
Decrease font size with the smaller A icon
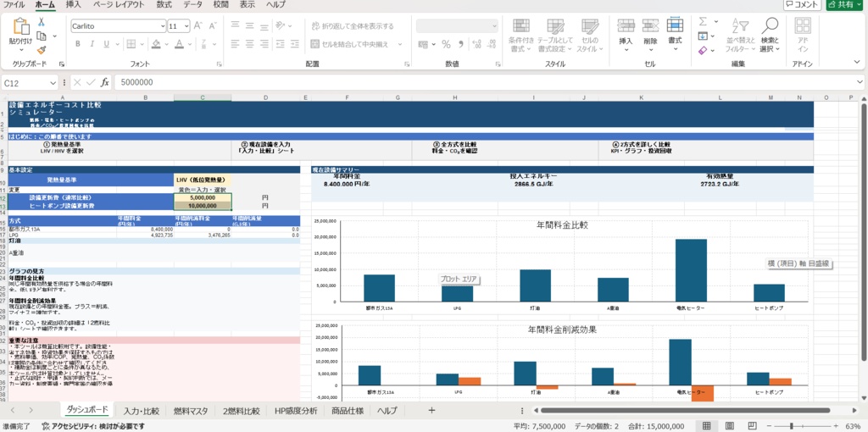click(213, 26)
